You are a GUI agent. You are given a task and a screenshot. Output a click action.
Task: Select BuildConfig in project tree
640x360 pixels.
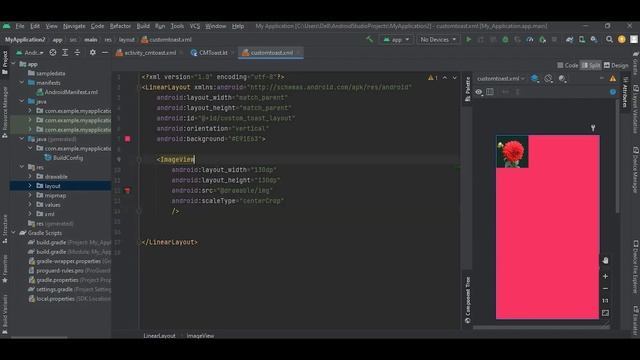(x=64, y=158)
